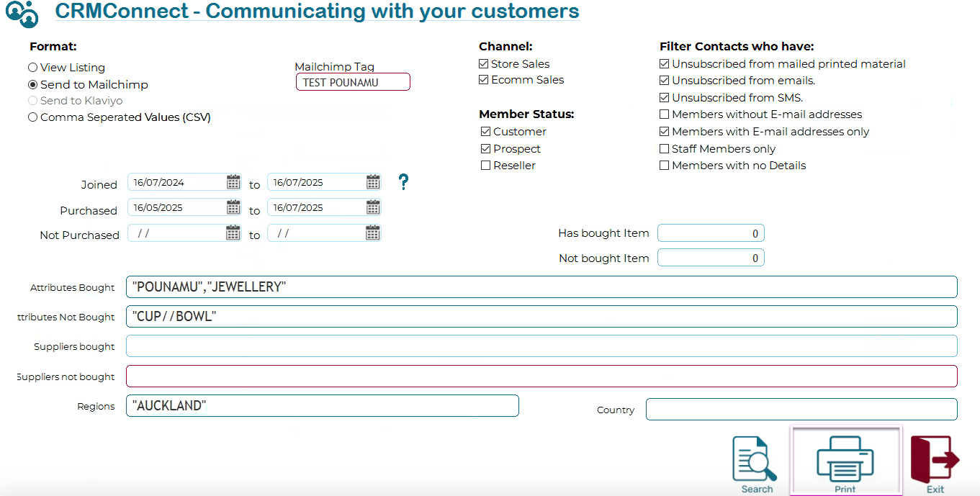Click the question mark help icon
The height and width of the screenshot is (496, 980).
click(x=404, y=182)
